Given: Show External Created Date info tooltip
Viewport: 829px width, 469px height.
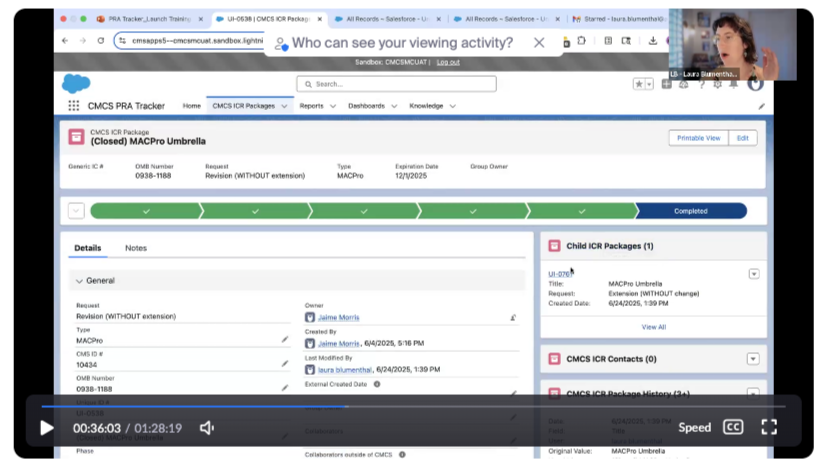Looking at the screenshot, I should pyautogui.click(x=377, y=384).
